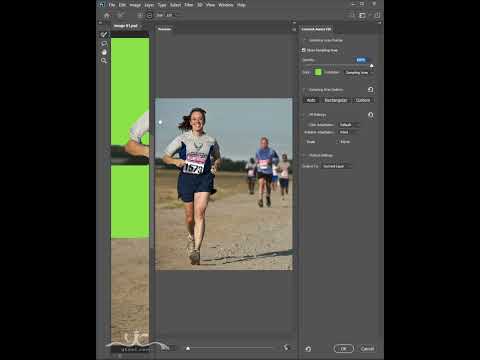
Task: Click the green overlay color swatch
Action: (318, 72)
